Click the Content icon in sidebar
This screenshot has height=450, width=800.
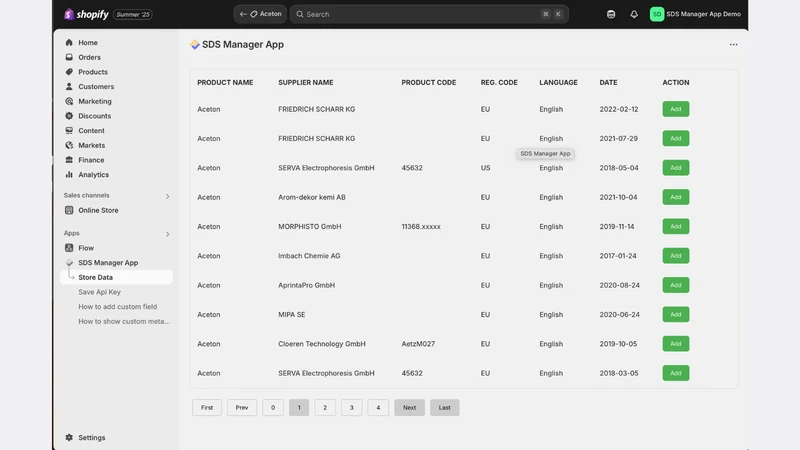tap(69, 131)
